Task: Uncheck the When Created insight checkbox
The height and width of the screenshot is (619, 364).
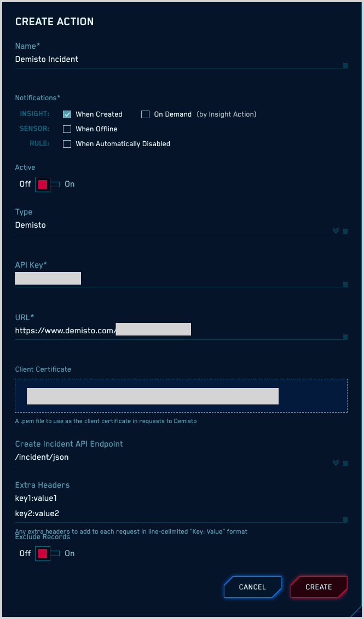Action: [67, 114]
